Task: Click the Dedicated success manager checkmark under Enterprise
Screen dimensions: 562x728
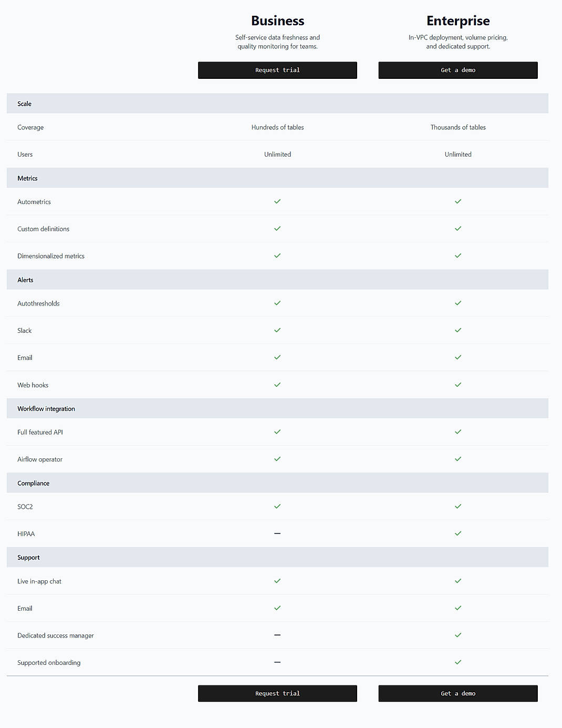Action: point(457,635)
